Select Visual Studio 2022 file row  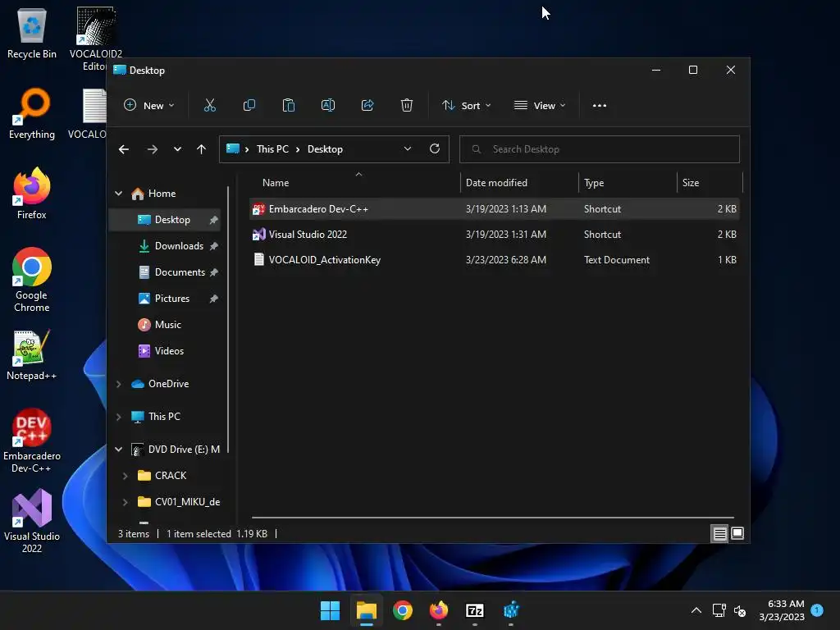pyautogui.click(x=494, y=234)
